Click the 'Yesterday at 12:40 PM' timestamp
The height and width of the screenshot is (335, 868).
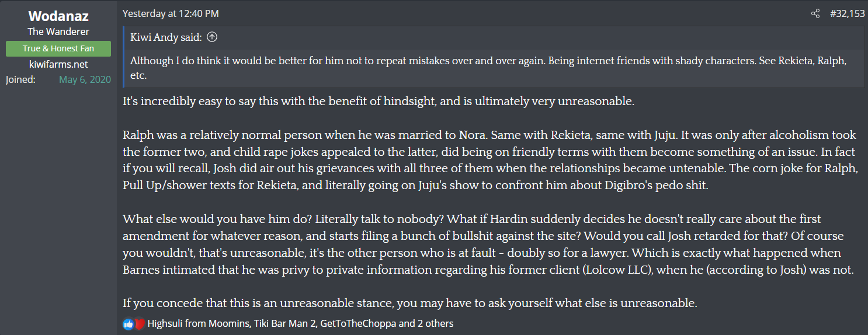(171, 13)
